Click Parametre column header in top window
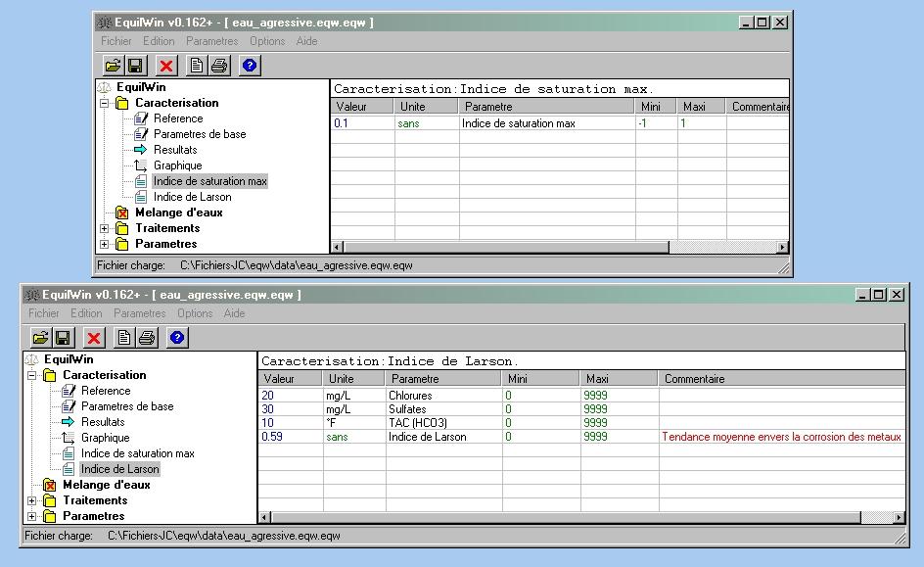This screenshot has height=567, width=924. coord(545,107)
